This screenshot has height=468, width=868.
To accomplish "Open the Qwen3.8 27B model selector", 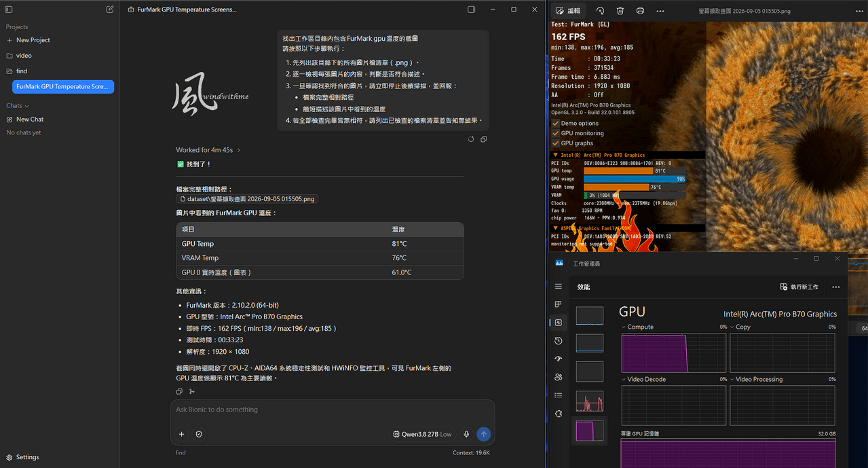I will pos(422,434).
